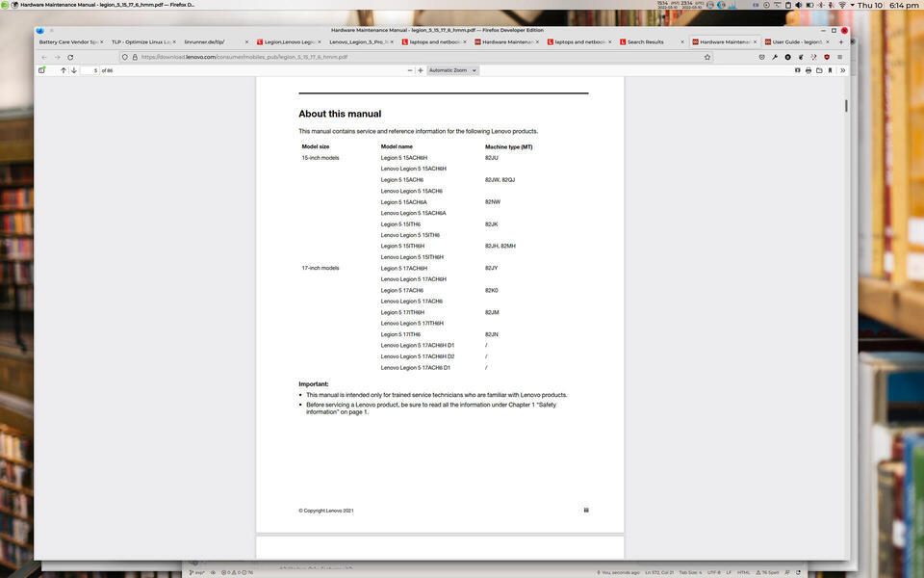
Task: Click model name 'Legion 5 15ACH6H'
Action: (403, 158)
